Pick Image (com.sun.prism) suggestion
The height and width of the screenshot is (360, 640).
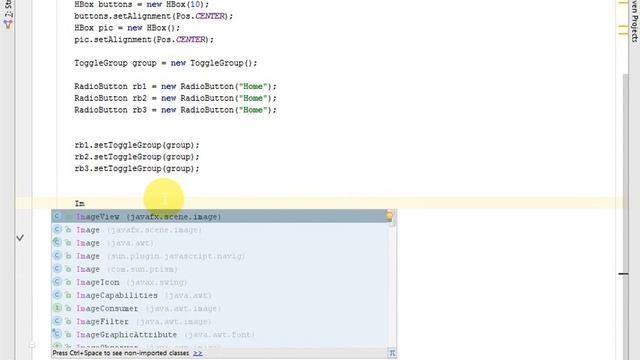coord(220,269)
